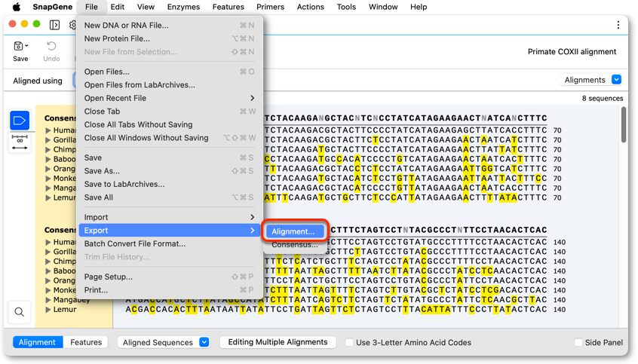Click the 'Primate COXII alignment' title
Screen dimensions: 638x364
tap(572, 52)
